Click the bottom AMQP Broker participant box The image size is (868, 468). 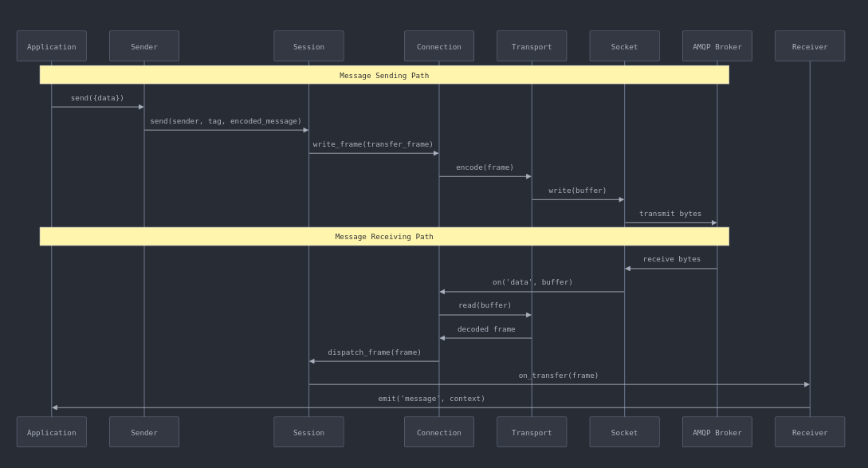click(x=717, y=432)
